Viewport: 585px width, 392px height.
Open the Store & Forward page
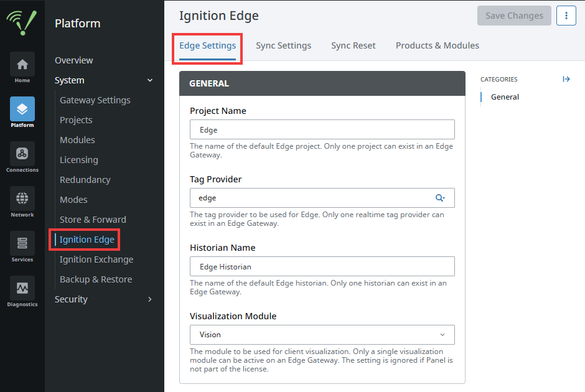[93, 220]
